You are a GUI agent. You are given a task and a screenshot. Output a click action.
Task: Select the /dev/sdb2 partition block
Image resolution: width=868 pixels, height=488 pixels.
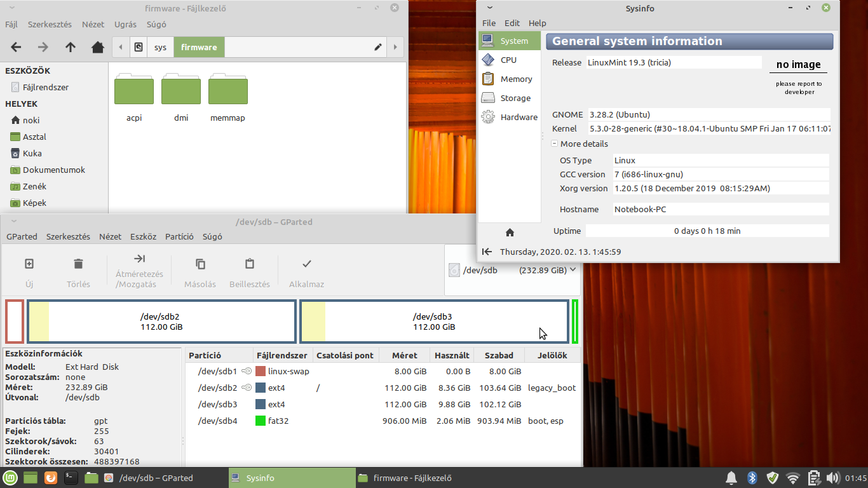click(x=161, y=322)
